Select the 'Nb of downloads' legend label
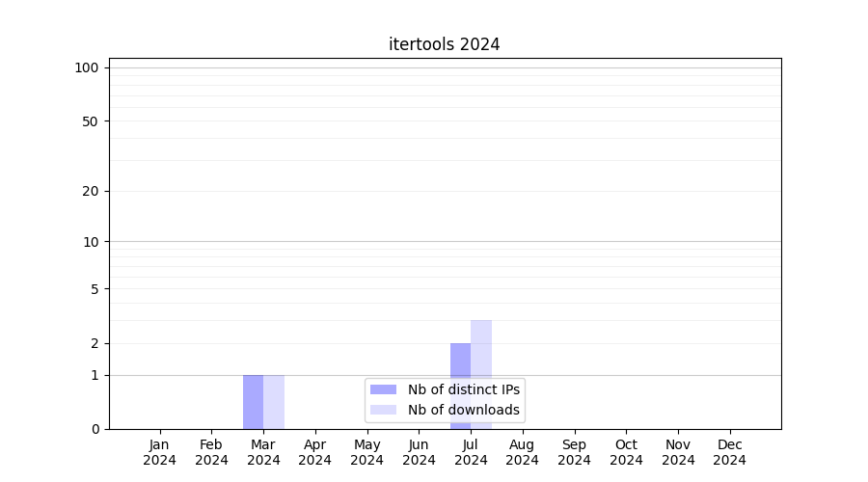Viewport: 868px width, 482px height. point(463,410)
